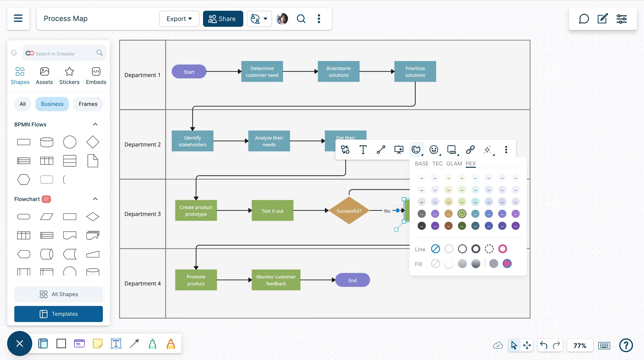Toggle the All shapes filter
Screen dimensions: 644x360
click(x=23, y=104)
